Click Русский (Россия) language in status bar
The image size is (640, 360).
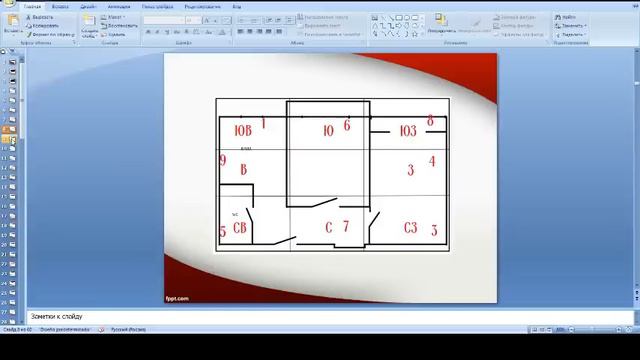click(x=129, y=329)
